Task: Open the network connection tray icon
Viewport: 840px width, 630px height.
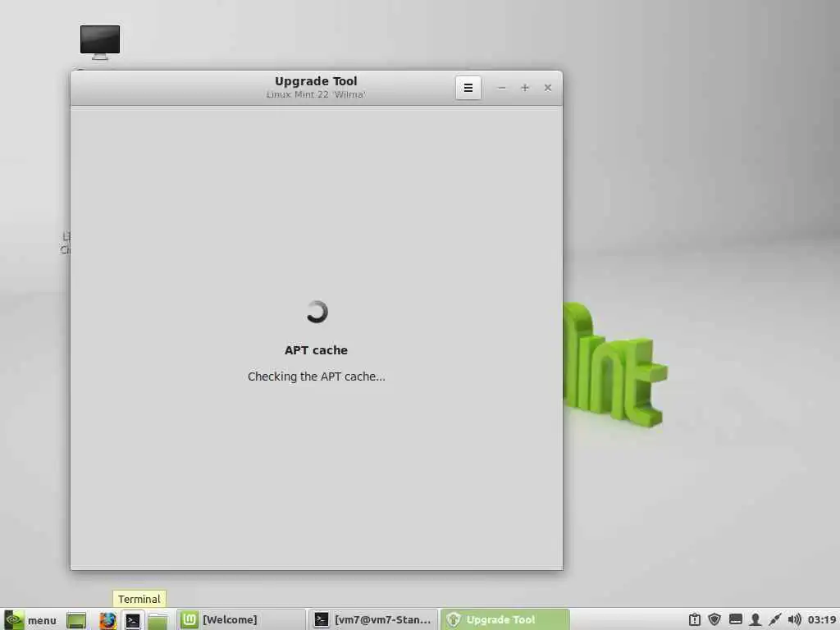Action: click(x=774, y=620)
